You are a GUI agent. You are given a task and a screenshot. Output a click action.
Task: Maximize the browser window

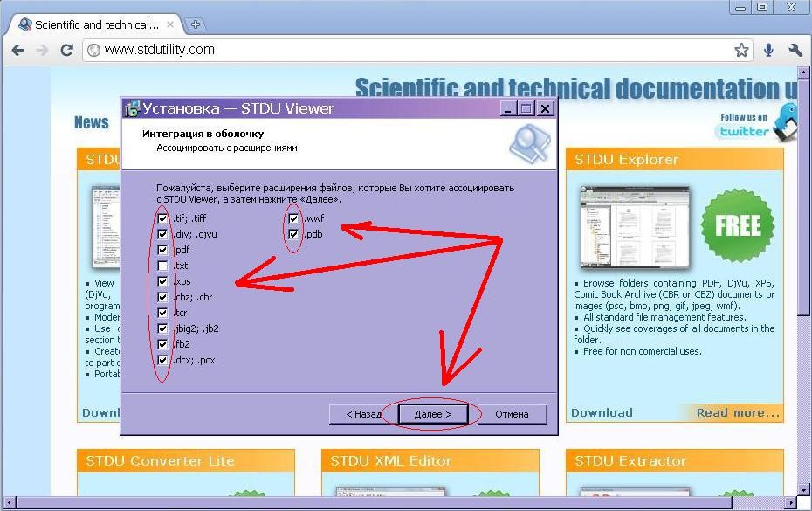[x=762, y=7]
